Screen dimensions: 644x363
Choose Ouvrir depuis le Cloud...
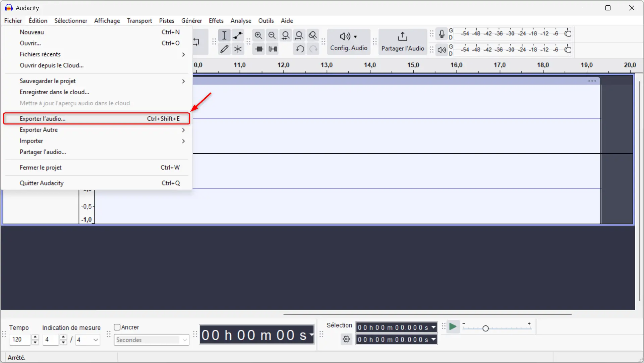97,65
